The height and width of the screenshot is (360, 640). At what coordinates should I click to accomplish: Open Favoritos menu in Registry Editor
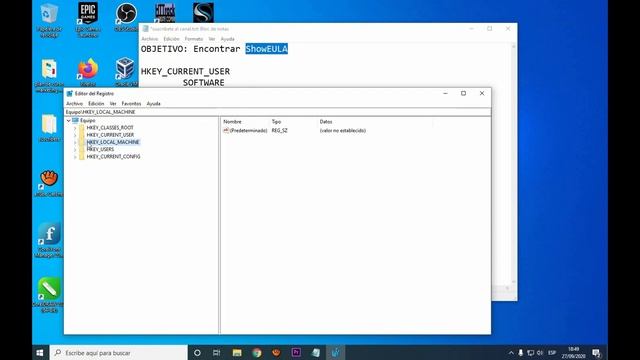(x=131, y=104)
